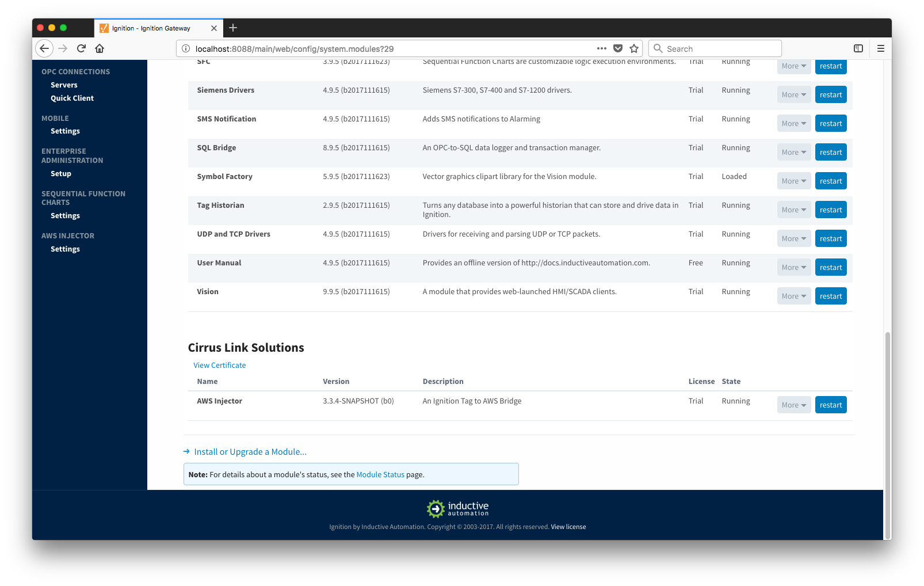Screen dimensions: 924x586
Task: Open the Install or Upgrade a Module link
Action: point(250,452)
